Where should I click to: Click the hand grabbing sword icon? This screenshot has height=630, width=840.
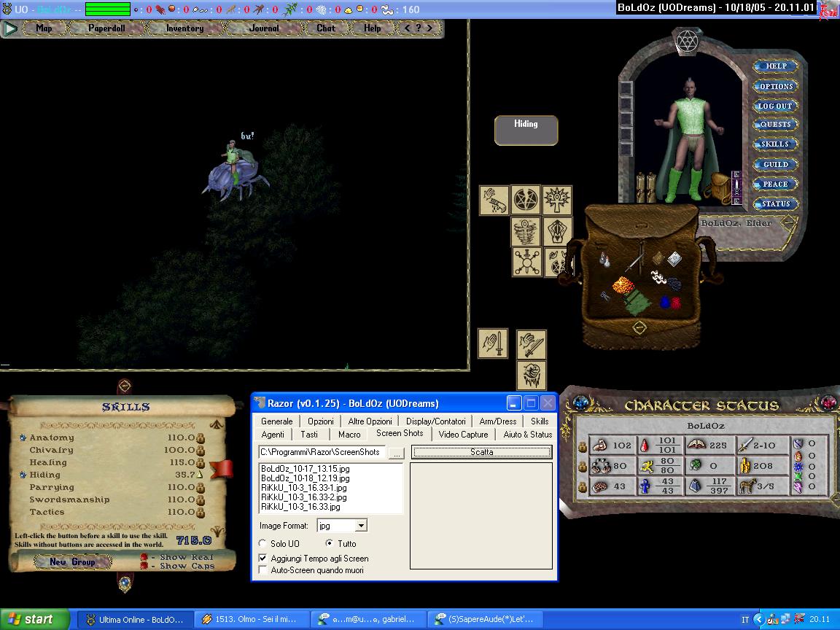(532, 344)
